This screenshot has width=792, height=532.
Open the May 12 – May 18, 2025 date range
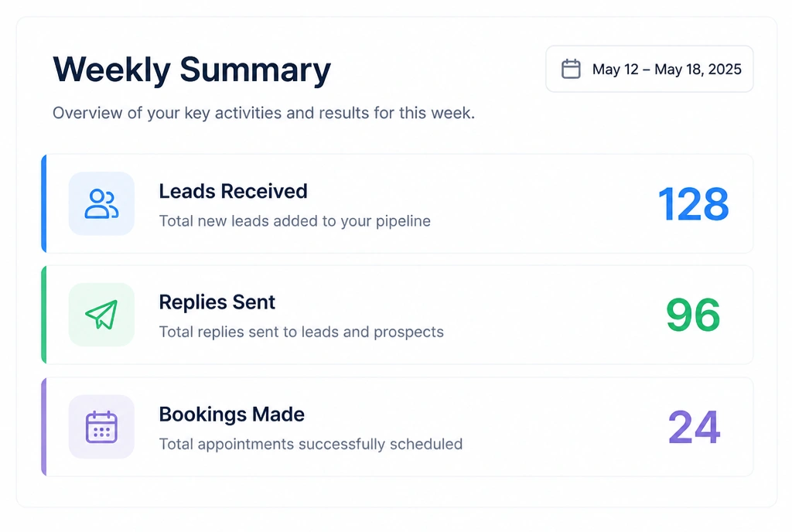pyautogui.click(x=650, y=69)
